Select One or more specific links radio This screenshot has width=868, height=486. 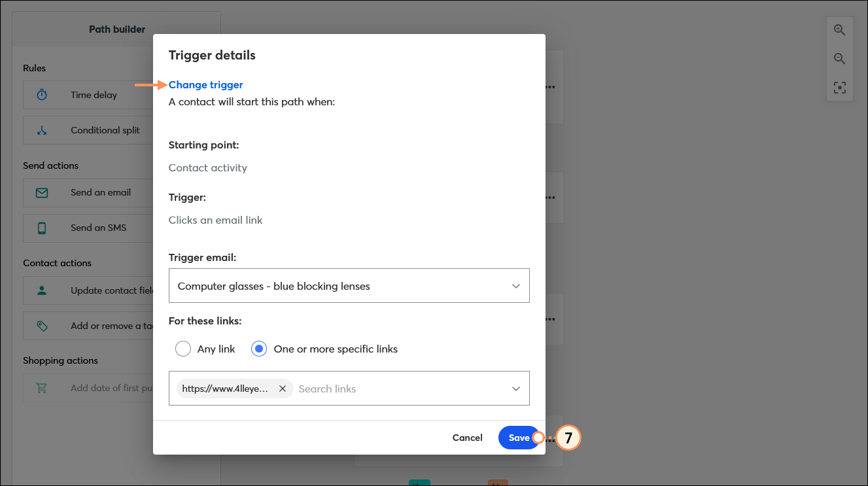259,349
